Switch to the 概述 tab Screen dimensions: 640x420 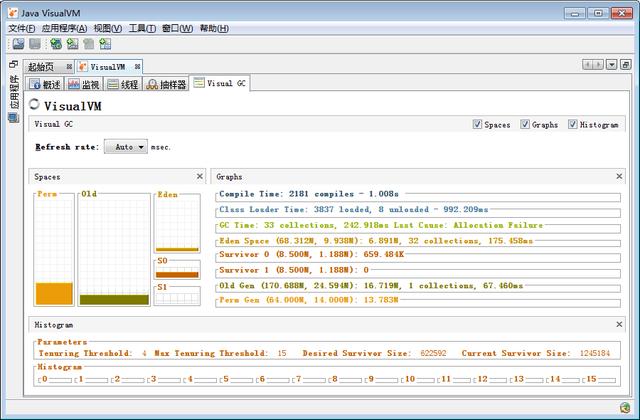pos(44,84)
